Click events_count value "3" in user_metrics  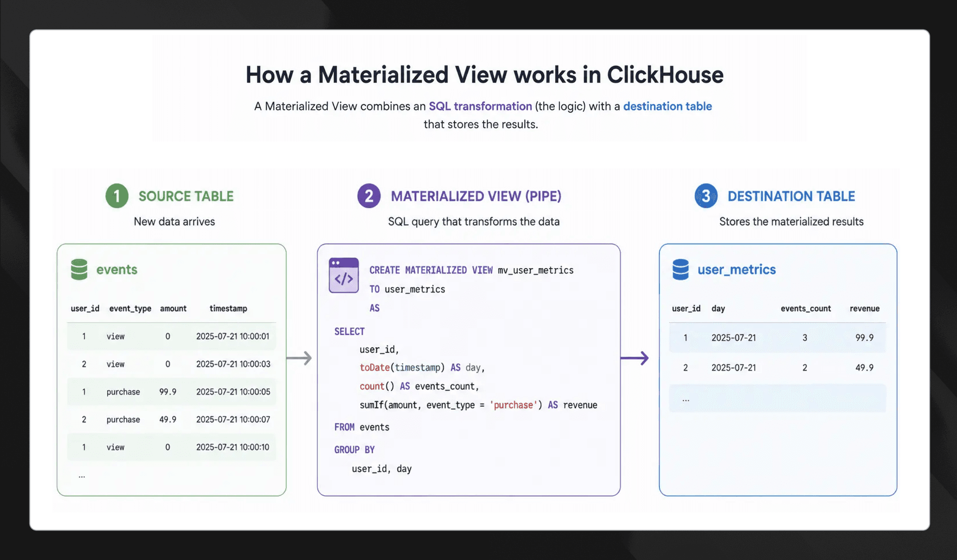click(805, 338)
